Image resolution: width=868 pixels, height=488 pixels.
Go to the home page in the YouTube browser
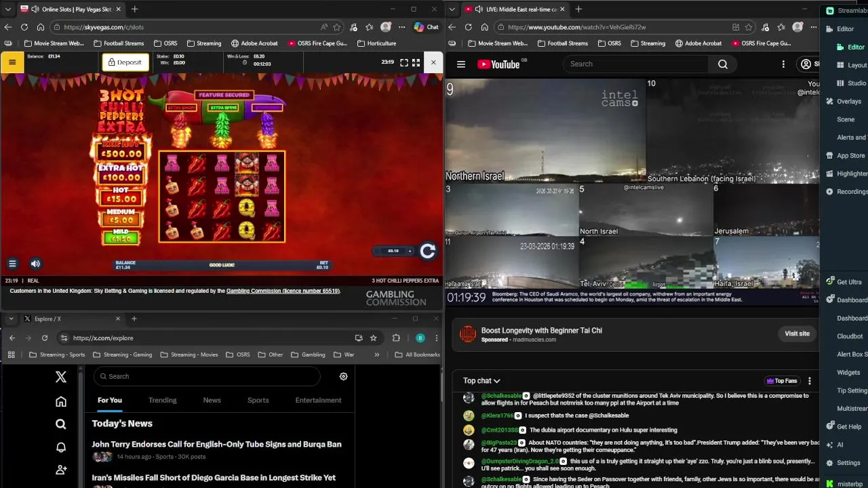(x=484, y=27)
